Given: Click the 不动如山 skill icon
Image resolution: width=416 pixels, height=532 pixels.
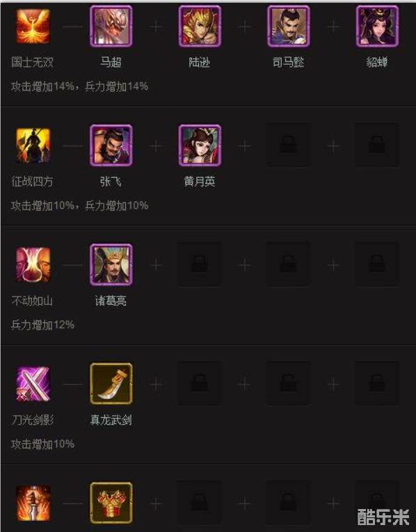Looking at the screenshot, I should point(33,265).
